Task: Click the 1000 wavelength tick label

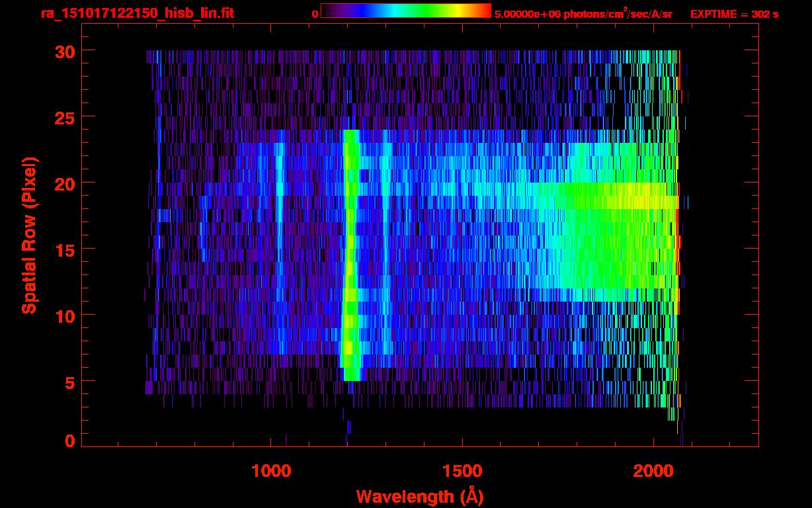Action: pos(271,472)
